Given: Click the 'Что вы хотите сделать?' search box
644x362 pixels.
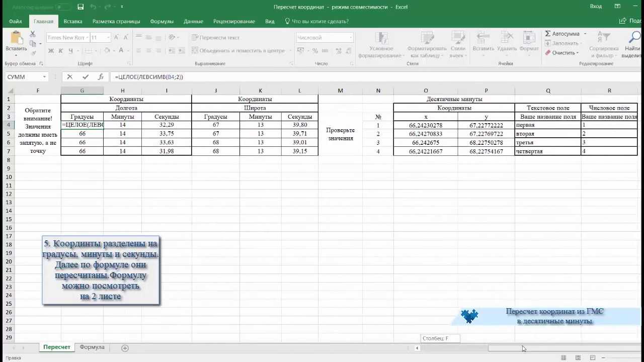Looking at the screenshot, I should point(316,21).
